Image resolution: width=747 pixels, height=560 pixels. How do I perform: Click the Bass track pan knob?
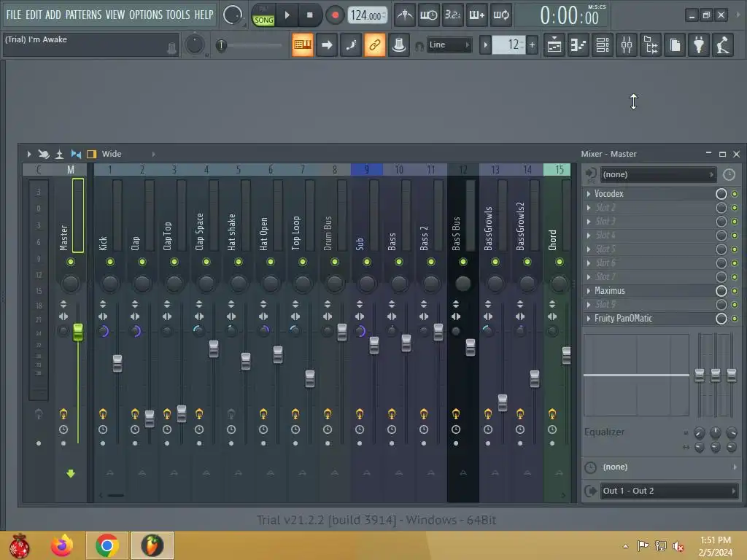[399, 284]
